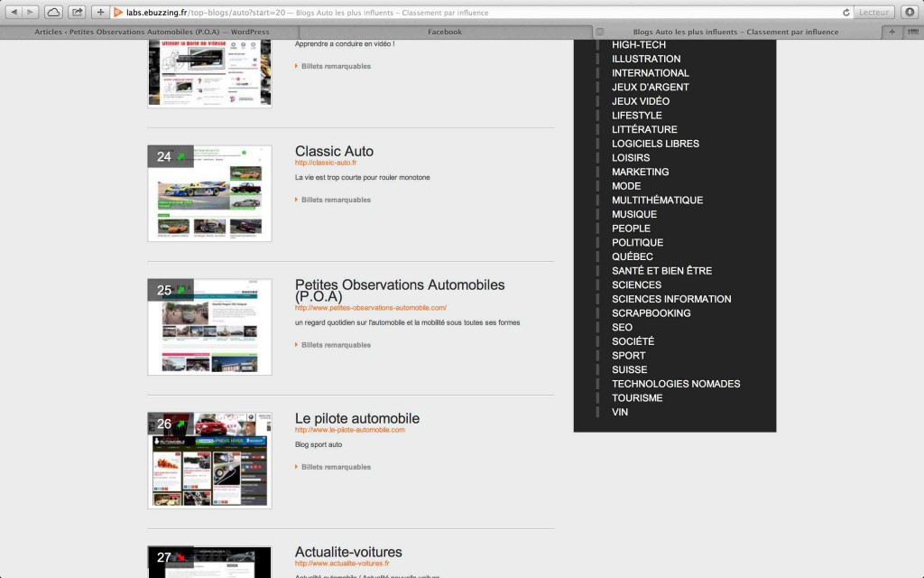Click the plus add-bookmark toolbar button
Screen dimensions: 924x578
100,12
